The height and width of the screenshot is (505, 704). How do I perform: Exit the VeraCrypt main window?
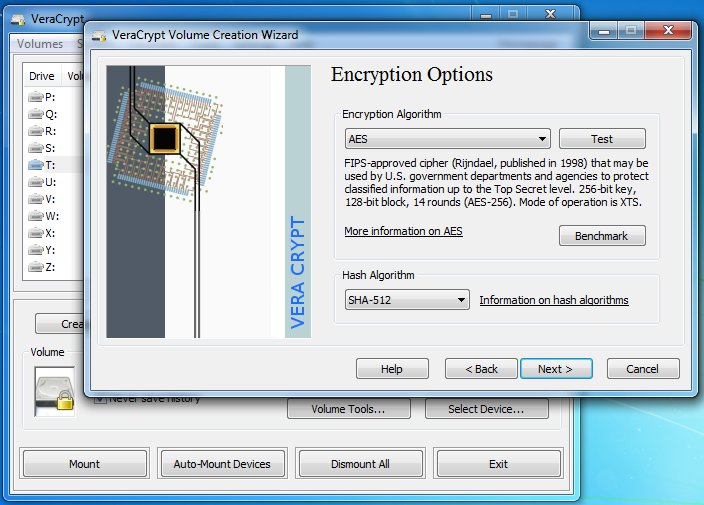(x=498, y=464)
